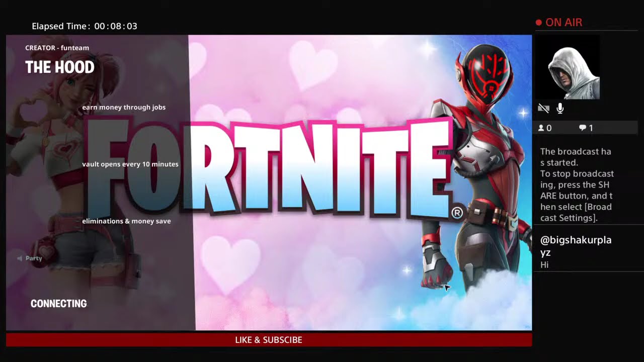Toggle the microphone icon
The height and width of the screenshot is (362, 644).
tap(560, 108)
